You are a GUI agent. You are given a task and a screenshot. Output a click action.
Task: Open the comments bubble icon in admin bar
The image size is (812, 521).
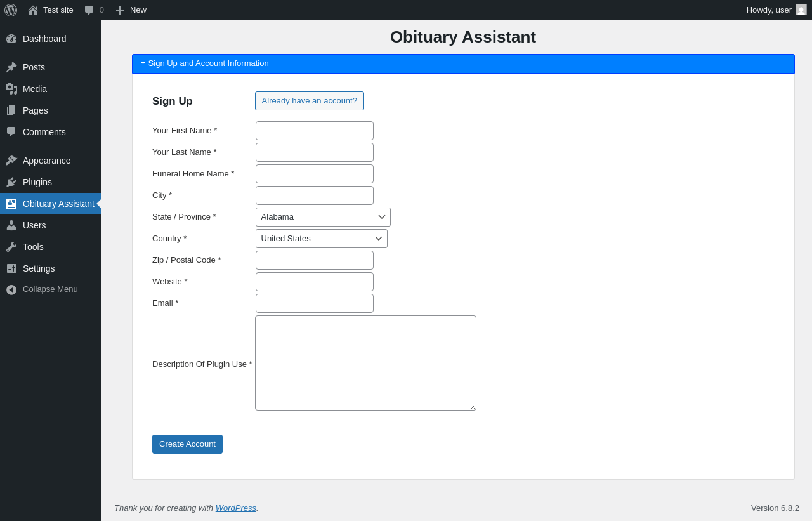coord(89,10)
